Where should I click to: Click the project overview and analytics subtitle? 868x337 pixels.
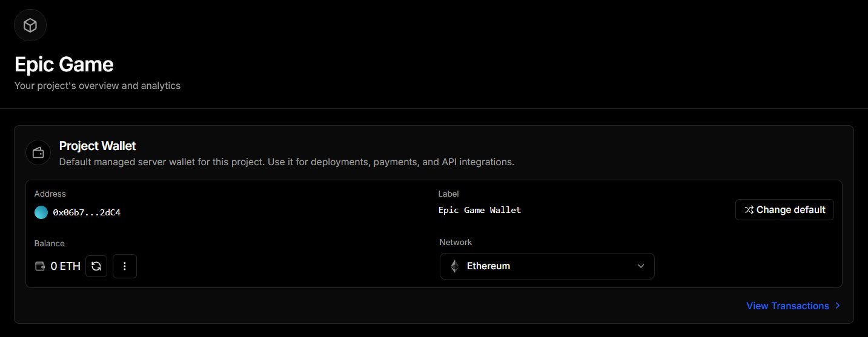[x=98, y=86]
